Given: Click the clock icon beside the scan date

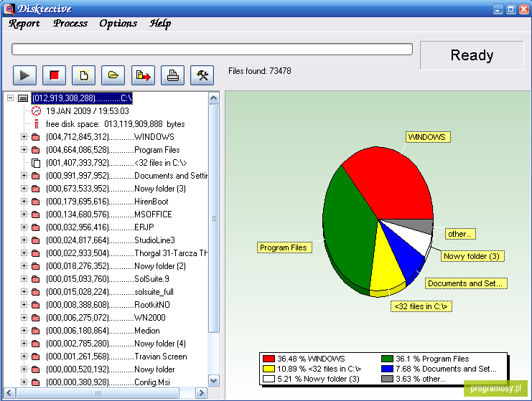Looking at the screenshot, I should 36,111.
